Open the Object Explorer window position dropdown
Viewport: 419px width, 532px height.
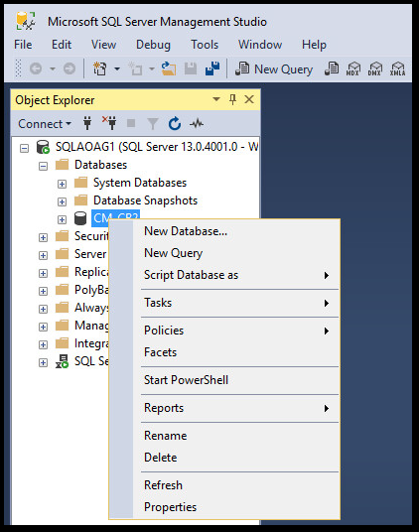(x=216, y=99)
